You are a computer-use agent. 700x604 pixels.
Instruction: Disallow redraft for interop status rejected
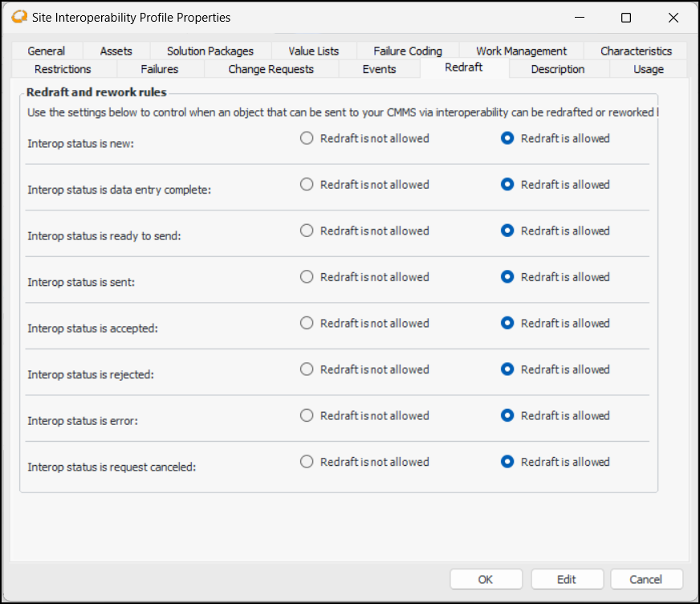tap(307, 369)
